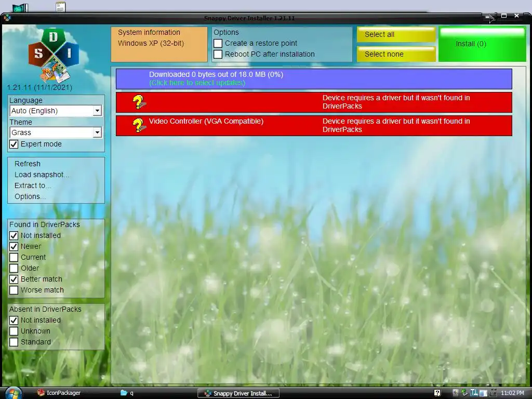Viewport: 532px width, 399px height.
Task: Check the Current filter
Action: (14, 257)
